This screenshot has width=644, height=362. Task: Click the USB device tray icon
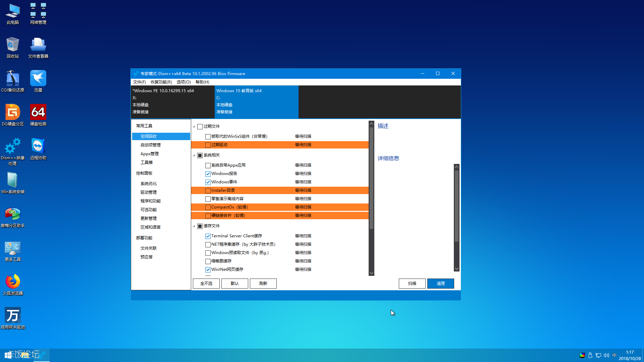coord(590,355)
